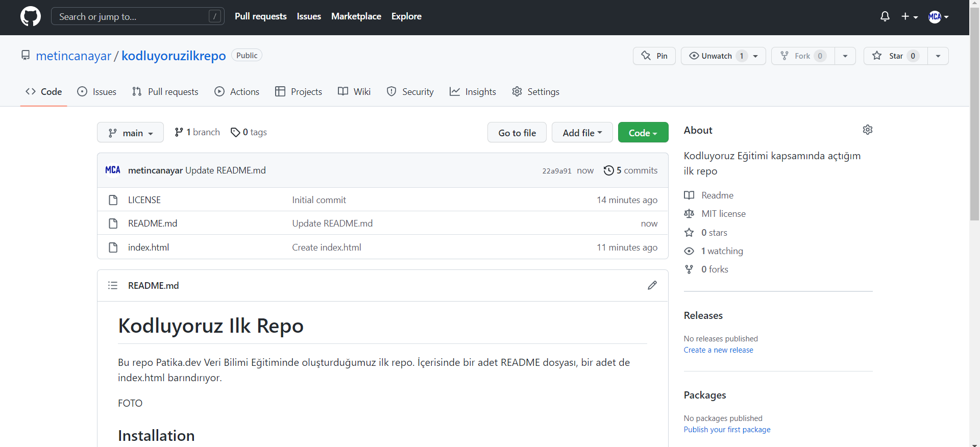Click the LICENSE file icon
980x447 pixels.
(113, 200)
